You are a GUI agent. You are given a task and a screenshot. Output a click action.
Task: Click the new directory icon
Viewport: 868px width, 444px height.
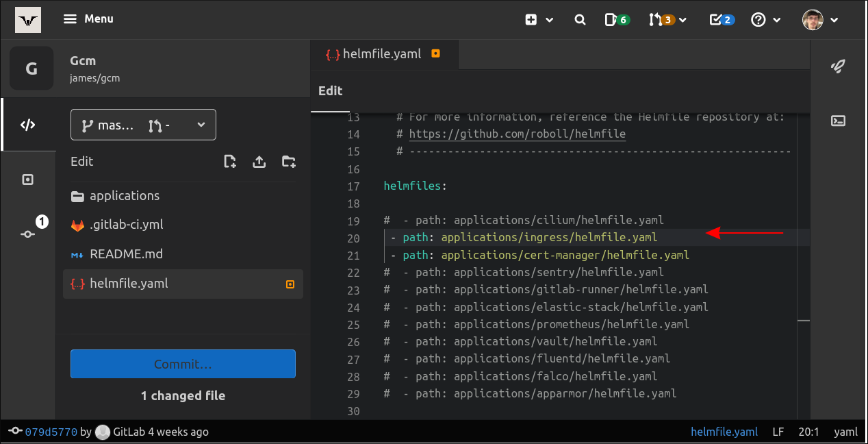click(289, 162)
